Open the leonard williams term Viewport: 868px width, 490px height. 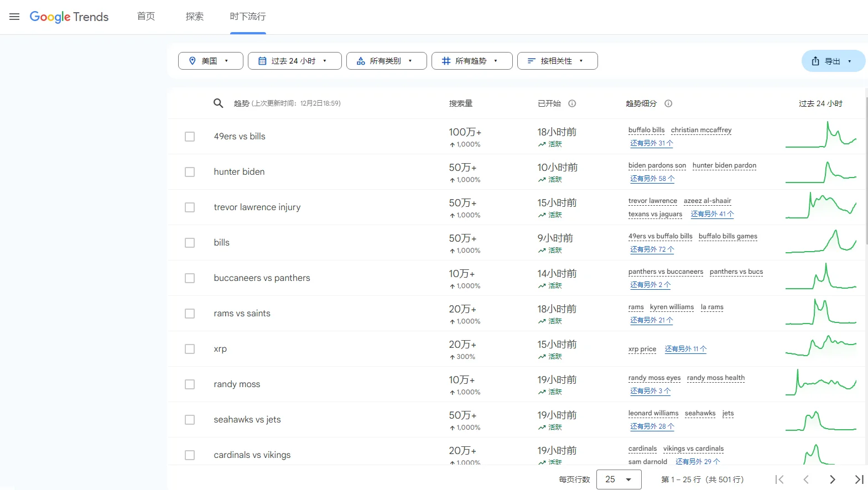click(x=653, y=413)
